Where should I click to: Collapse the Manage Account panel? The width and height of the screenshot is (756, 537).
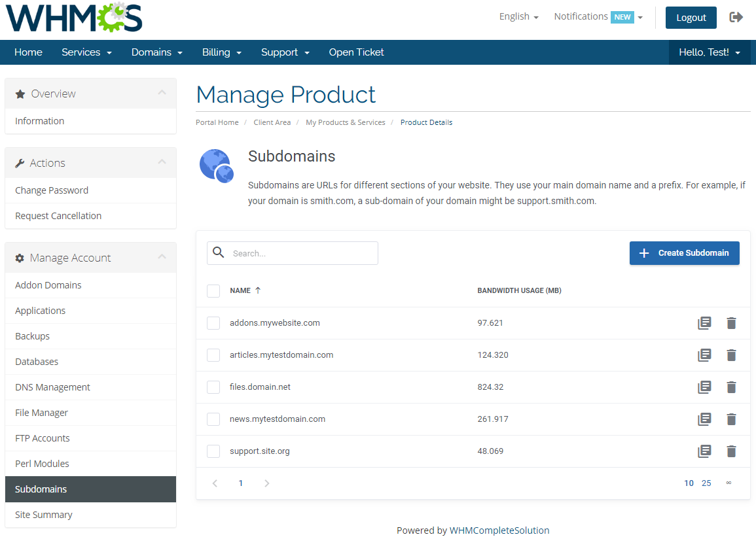(x=162, y=257)
